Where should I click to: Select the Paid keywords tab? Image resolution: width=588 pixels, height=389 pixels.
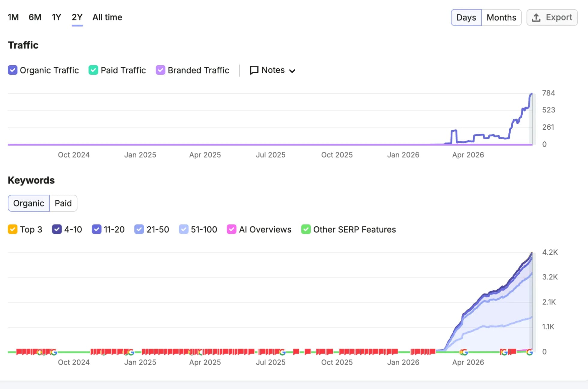(x=63, y=203)
